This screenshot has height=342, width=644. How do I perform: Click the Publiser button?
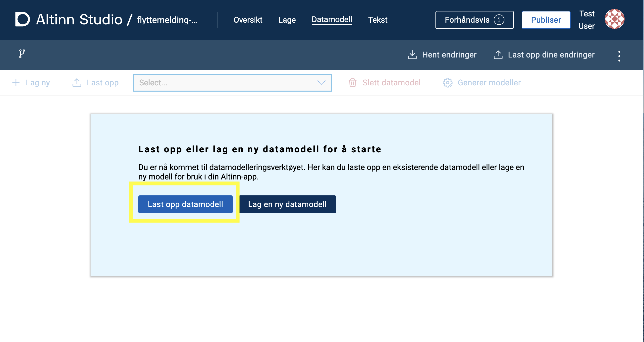tap(546, 20)
